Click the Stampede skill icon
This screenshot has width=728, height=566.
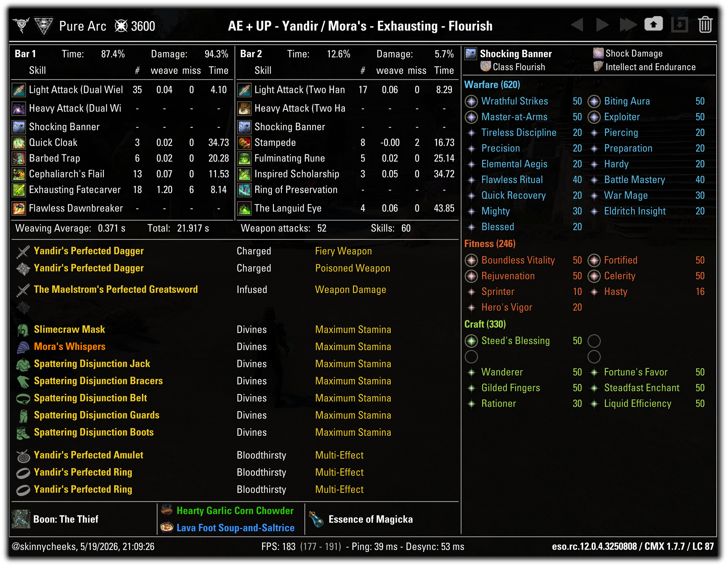244,143
